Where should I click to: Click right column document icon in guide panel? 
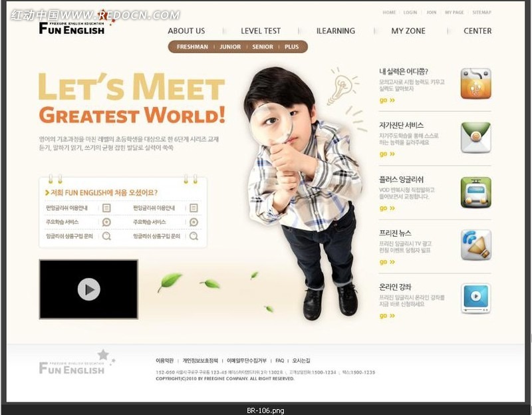194,208
